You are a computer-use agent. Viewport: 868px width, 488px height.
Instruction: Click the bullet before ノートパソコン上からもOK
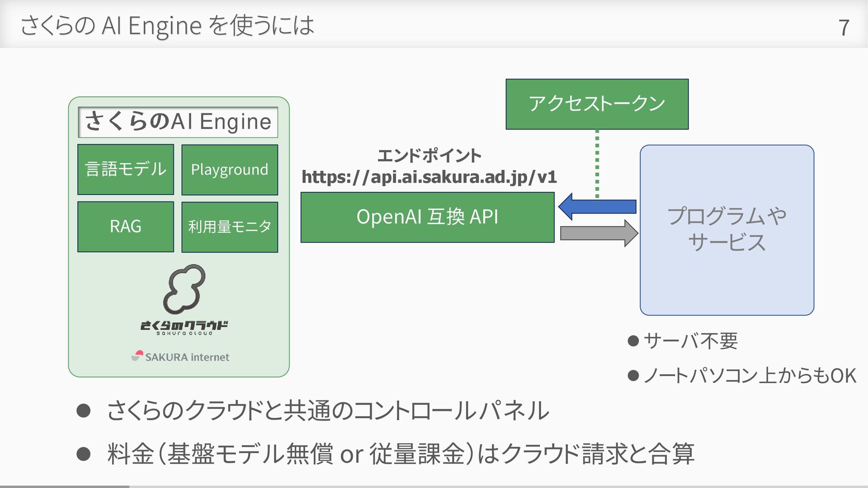633,375
